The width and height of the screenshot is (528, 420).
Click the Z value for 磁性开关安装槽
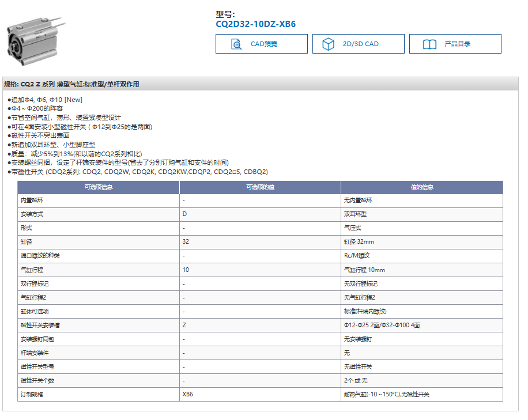click(184, 325)
